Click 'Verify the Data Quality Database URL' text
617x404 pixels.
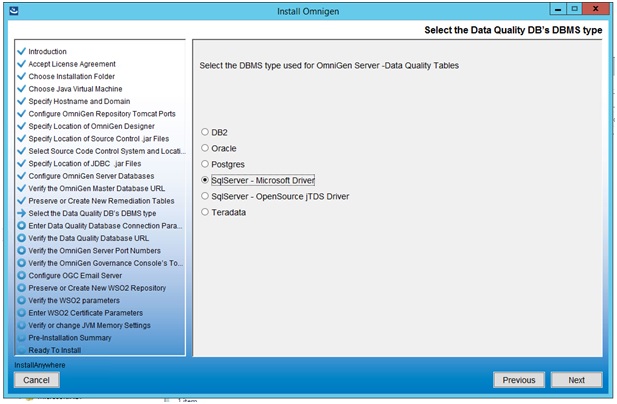pyautogui.click(x=89, y=238)
